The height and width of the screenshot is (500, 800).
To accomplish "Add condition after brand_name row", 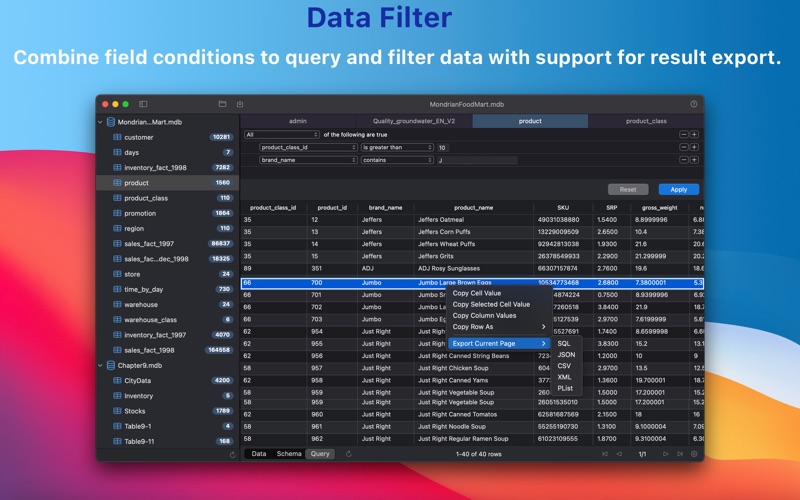I will [x=694, y=160].
